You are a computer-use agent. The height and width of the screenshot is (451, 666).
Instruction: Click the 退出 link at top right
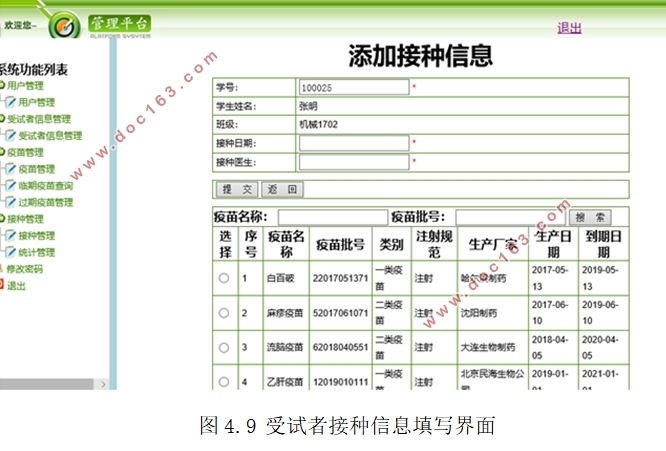tap(569, 28)
